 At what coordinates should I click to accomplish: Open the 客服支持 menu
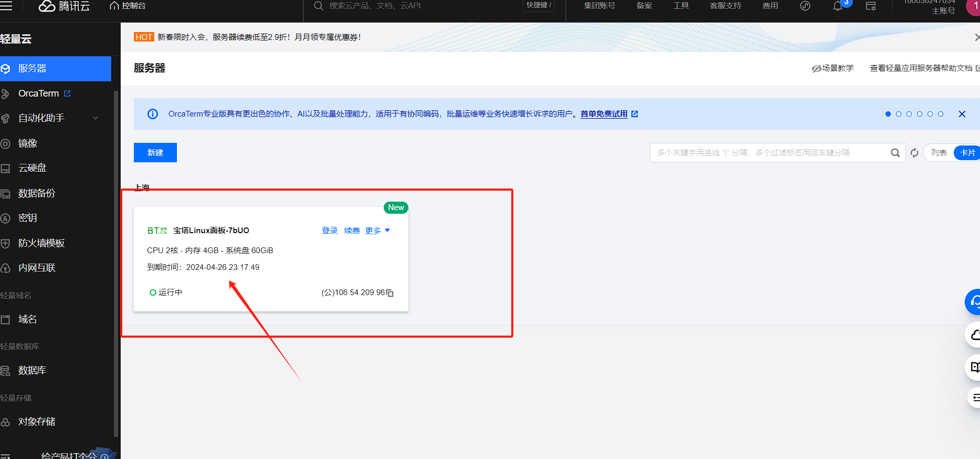[725, 6]
